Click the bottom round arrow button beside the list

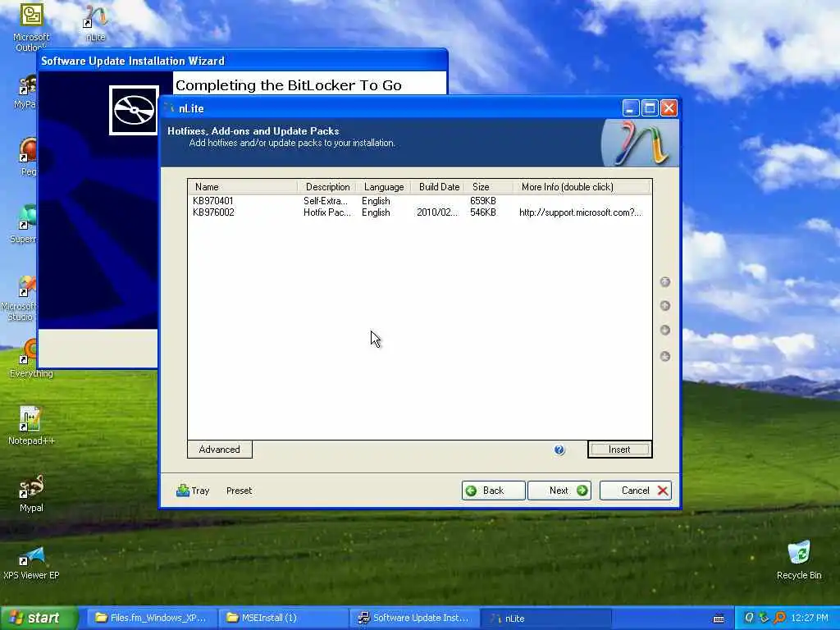tap(664, 356)
